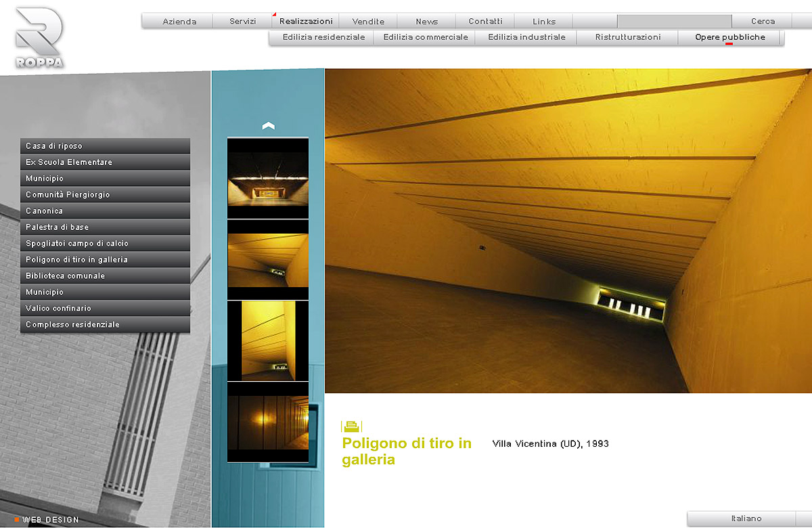The height and width of the screenshot is (528, 812).
Task: Open the Azienda menu
Action: pyautogui.click(x=179, y=22)
